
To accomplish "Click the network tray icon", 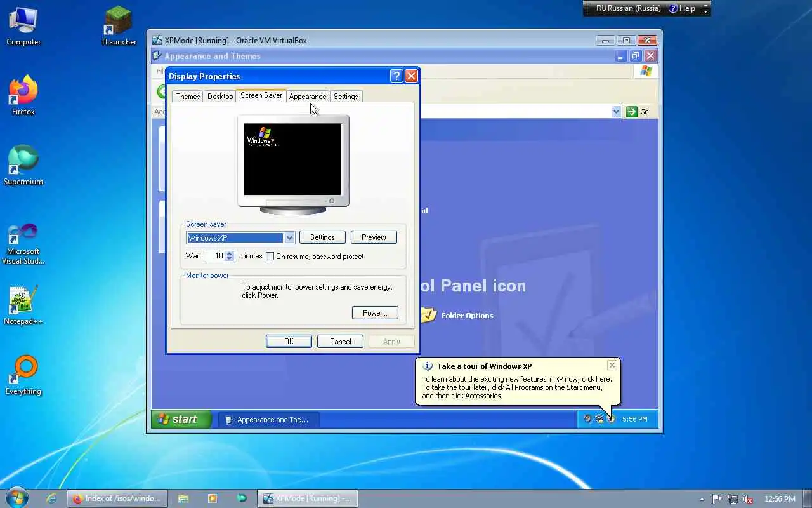I will 733,499.
